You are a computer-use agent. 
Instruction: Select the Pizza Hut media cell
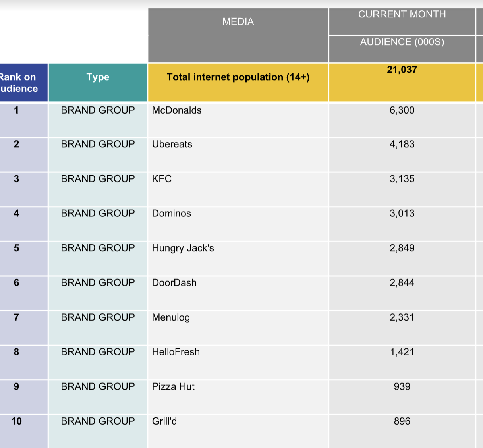(x=238, y=397)
